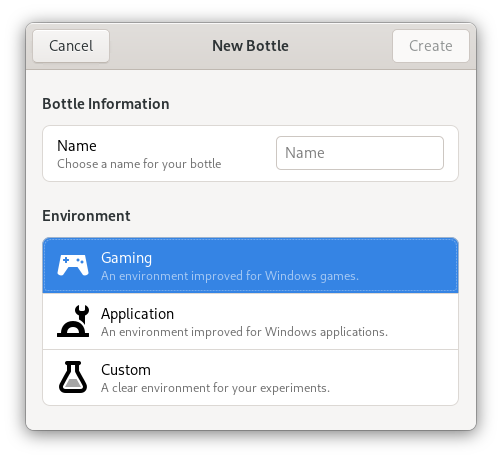Pick the Custom environment option
The height and width of the screenshot is (459, 502).
[250, 377]
